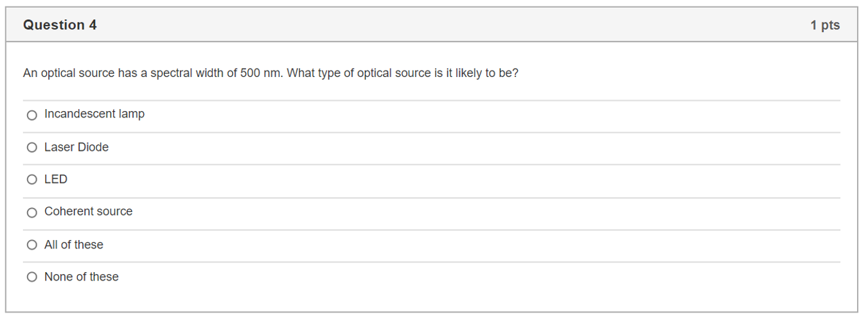The width and height of the screenshot is (868, 319).
Task: Click the "All of these" answer label
Action: click(74, 245)
